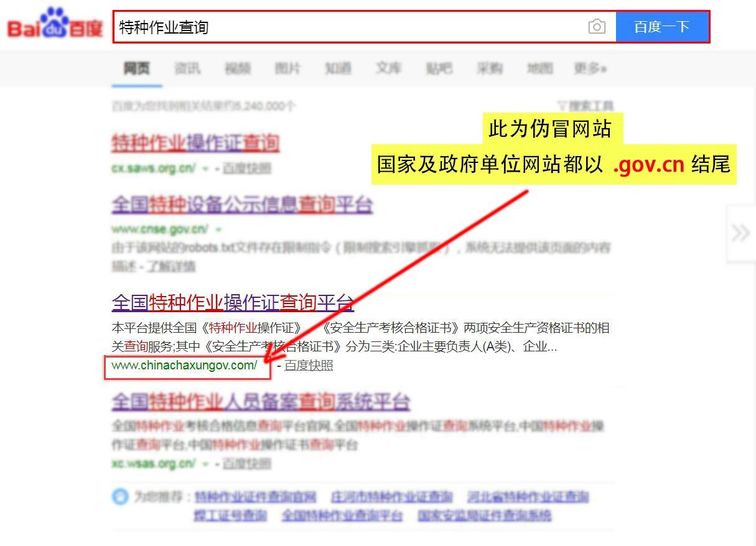
Task: Expand dropdown arrow beside www.cnse.gov.cn
Action: [218, 229]
